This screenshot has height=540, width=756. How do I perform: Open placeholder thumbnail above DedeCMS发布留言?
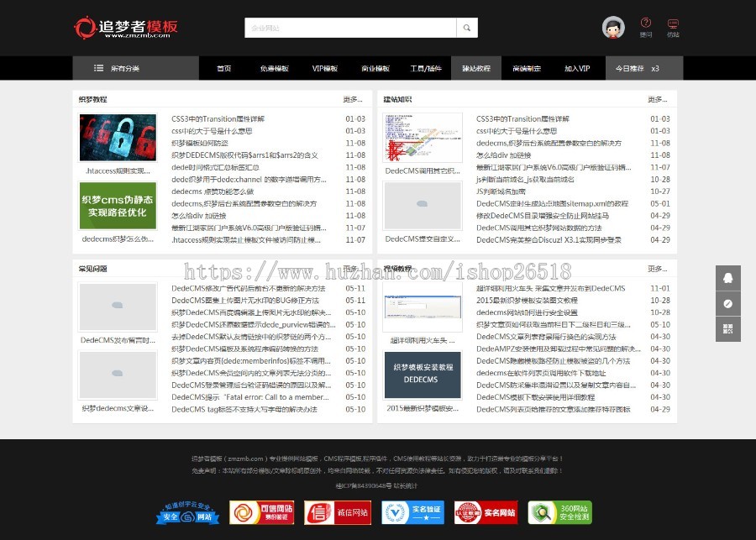coord(118,307)
